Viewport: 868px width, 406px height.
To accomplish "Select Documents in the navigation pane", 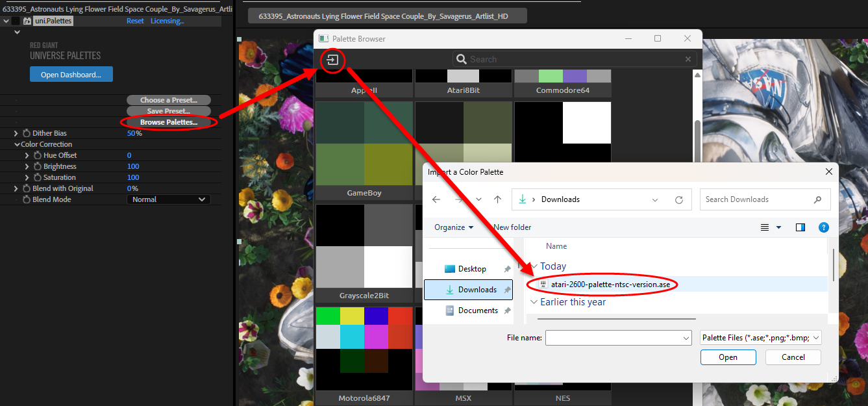I will pyautogui.click(x=477, y=311).
